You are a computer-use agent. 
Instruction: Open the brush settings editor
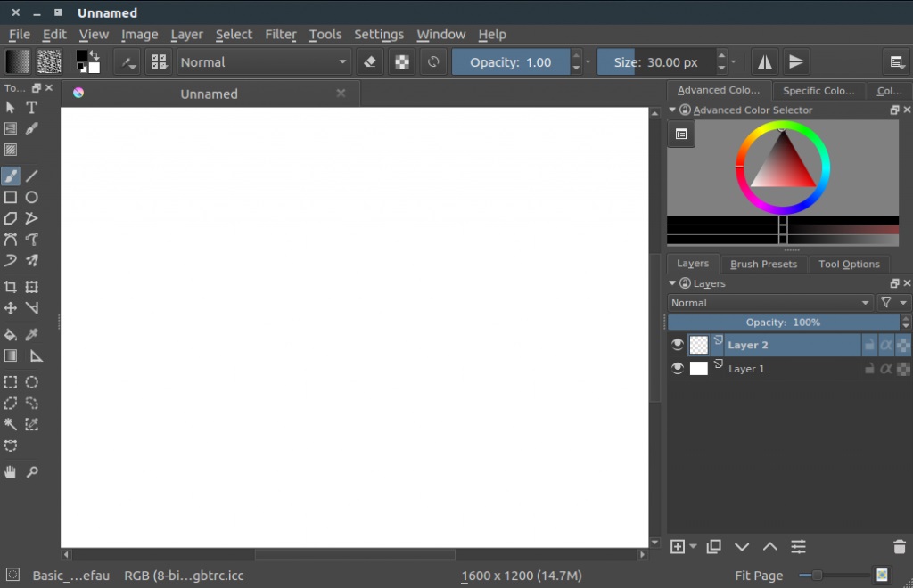(127, 62)
